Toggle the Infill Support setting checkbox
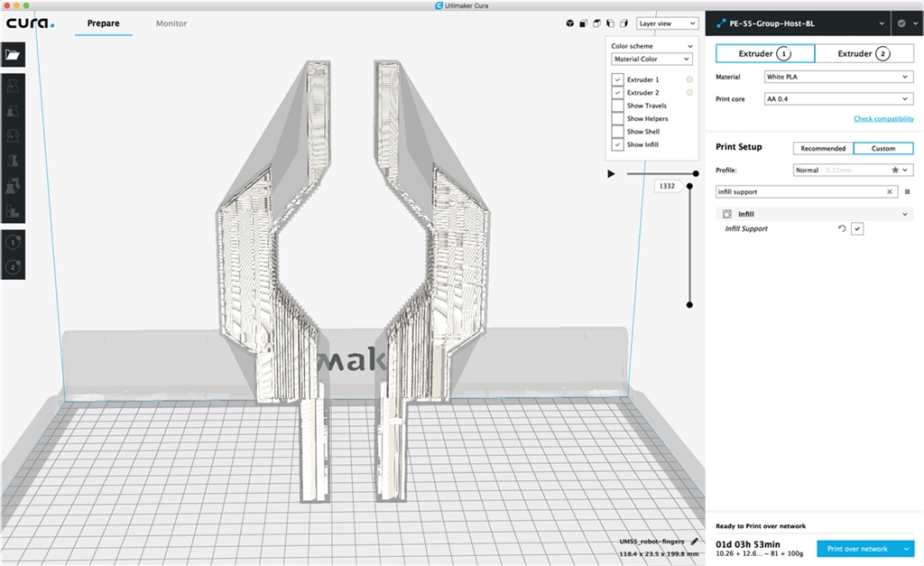The height and width of the screenshot is (566, 924). (857, 229)
